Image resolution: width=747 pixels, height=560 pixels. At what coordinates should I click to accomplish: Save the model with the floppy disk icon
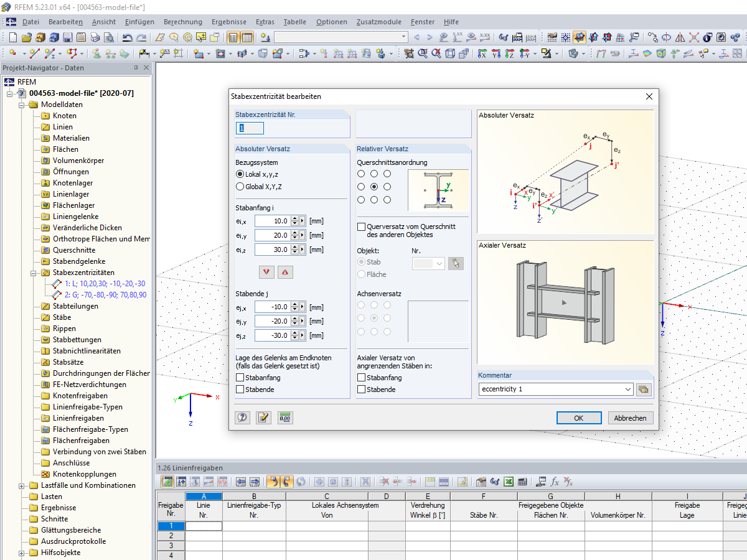[67, 37]
